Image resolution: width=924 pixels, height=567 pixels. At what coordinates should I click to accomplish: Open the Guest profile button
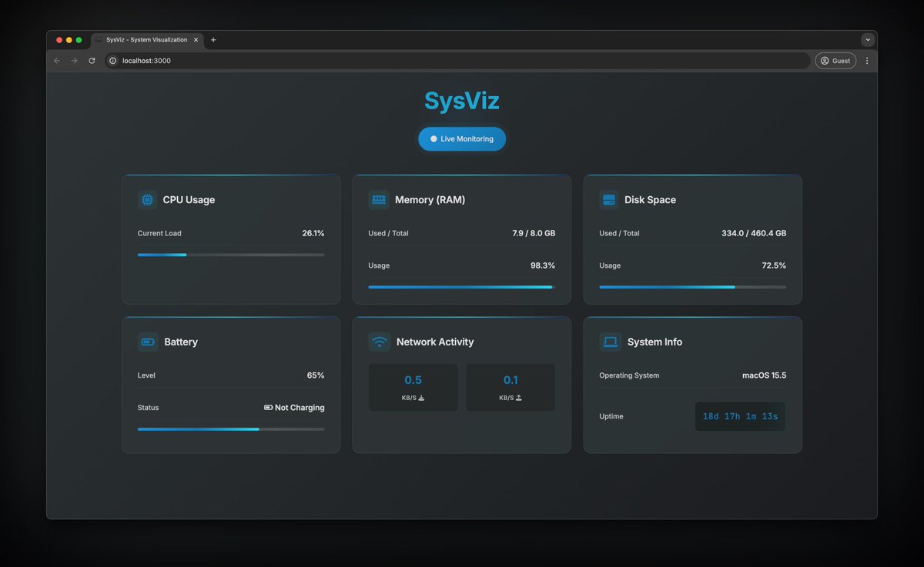click(835, 61)
